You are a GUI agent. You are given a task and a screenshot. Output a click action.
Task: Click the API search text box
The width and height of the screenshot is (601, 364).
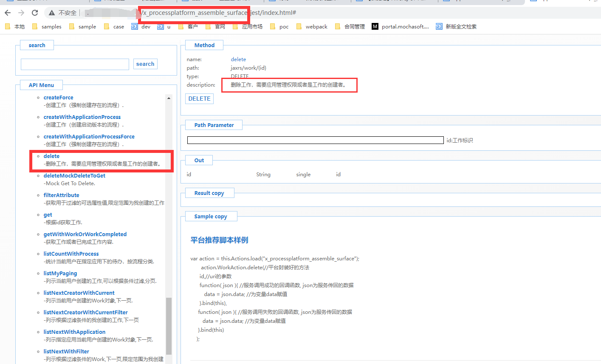[x=75, y=64]
